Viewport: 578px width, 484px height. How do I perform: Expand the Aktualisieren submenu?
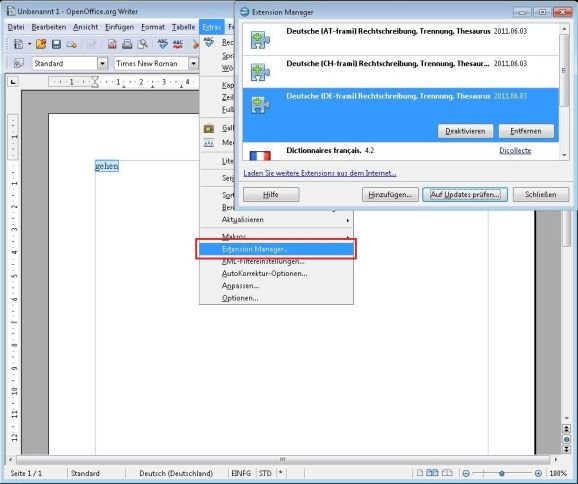[x=276, y=220]
